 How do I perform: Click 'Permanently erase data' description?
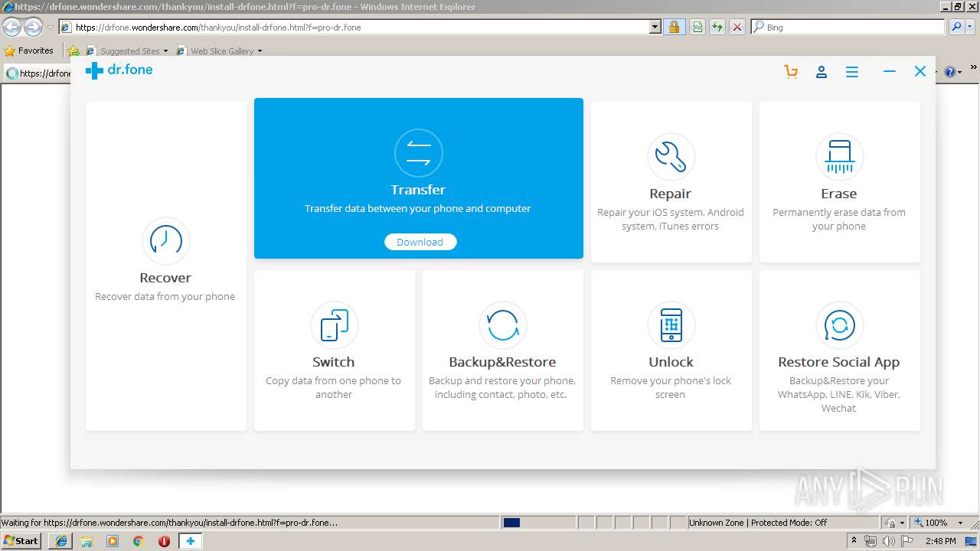pyautogui.click(x=839, y=220)
